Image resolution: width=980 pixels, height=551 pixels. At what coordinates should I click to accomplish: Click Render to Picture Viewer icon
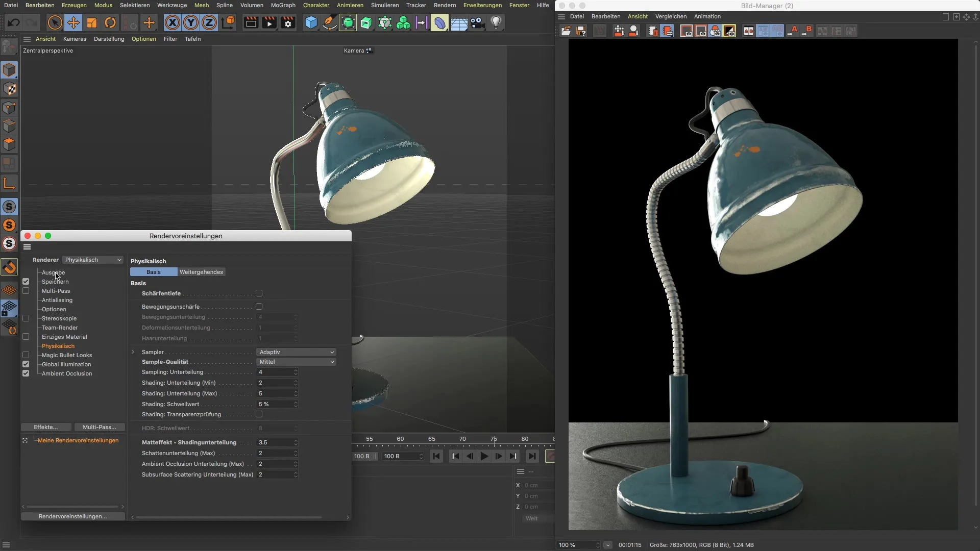[269, 23]
